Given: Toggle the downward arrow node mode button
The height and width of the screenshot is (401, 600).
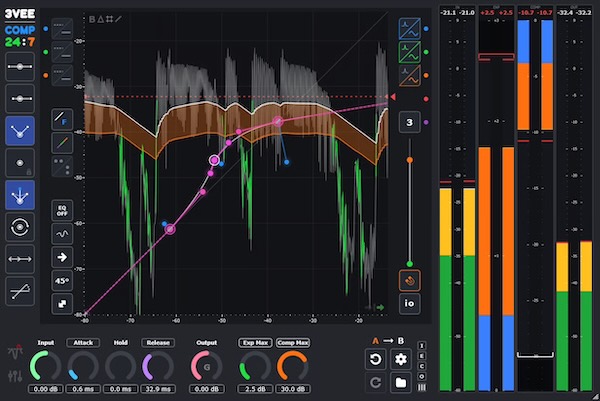Looking at the screenshot, I should pos(20,195).
